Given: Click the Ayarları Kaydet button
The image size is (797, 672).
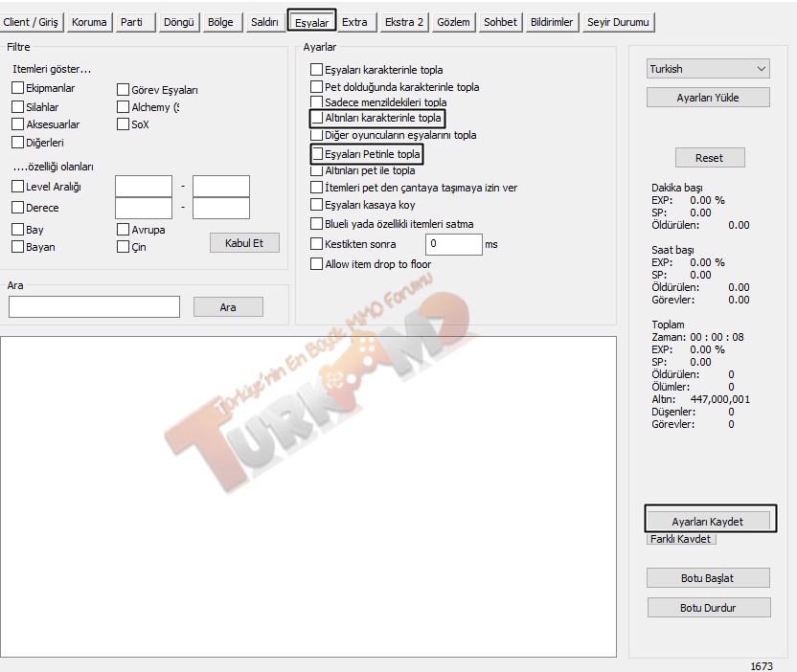Looking at the screenshot, I should (708, 521).
